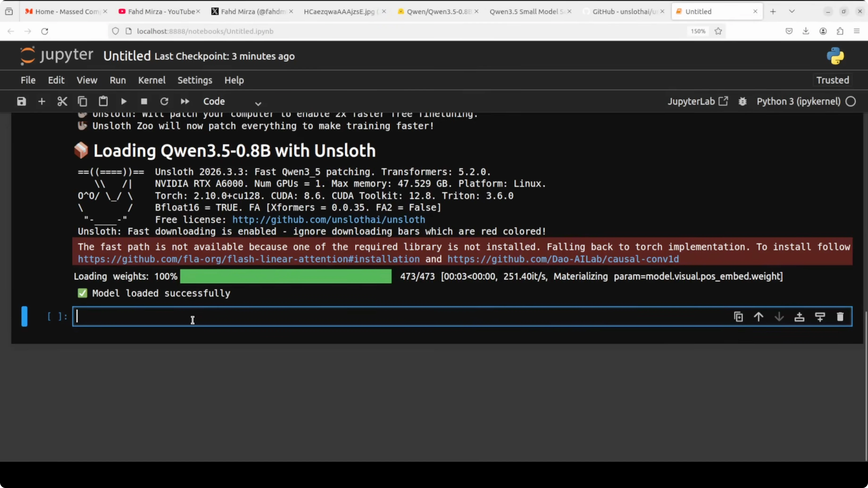Interrupt the kernel with stop icon
The height and width of the screenshot is (488, 868).
point(144,101)
